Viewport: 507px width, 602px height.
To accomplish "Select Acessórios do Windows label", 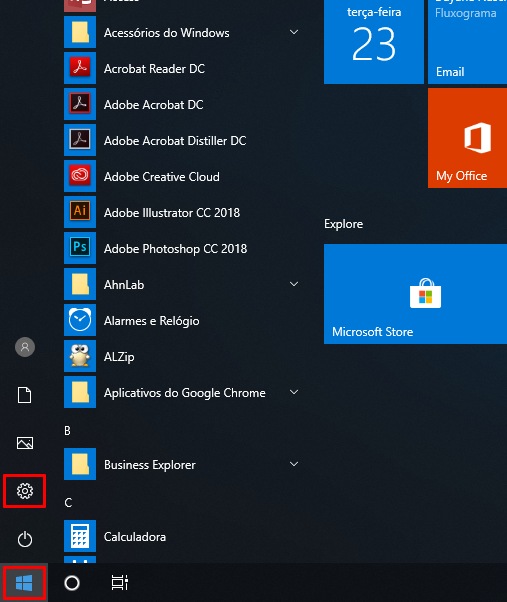I will pyautogui.click(x=167, y=33).
